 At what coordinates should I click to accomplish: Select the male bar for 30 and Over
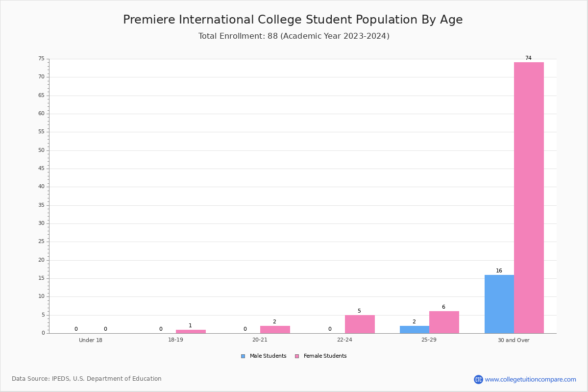[499, 304]
